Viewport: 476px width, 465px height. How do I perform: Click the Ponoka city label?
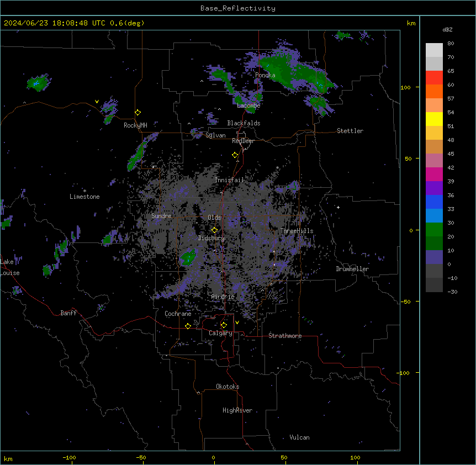pyautogui.click(x=265, y=75)
